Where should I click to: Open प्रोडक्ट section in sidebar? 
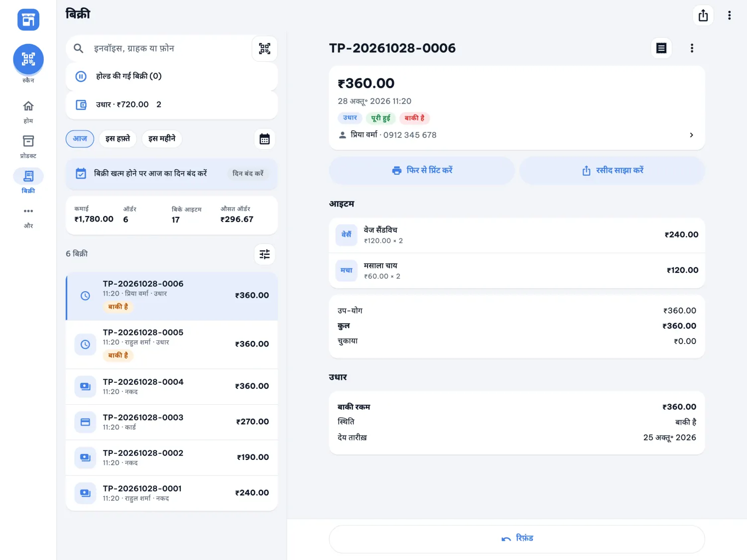(28, 146)
